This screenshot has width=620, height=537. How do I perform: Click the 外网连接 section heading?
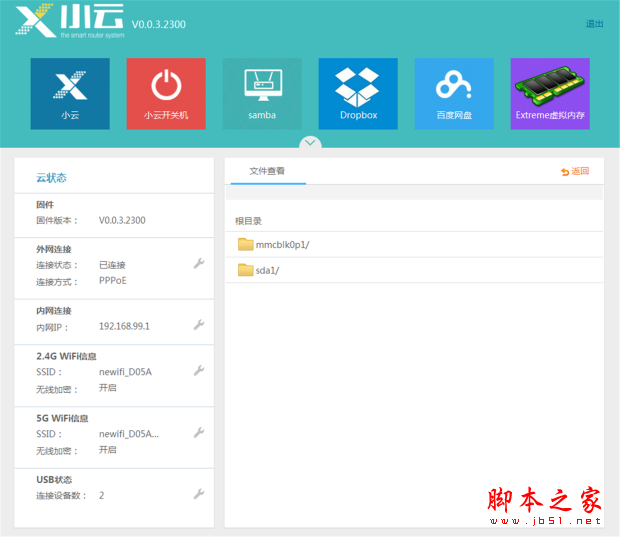point(54,249)
